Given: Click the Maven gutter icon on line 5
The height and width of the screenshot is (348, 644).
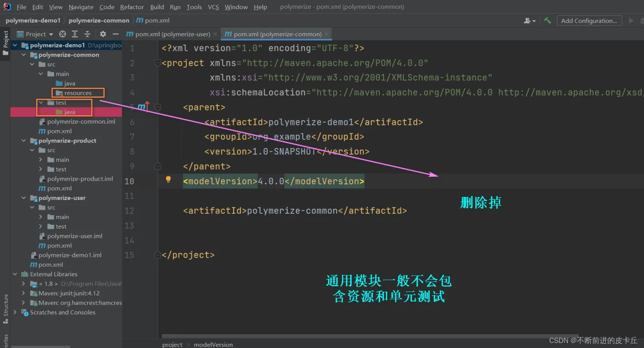Looking at the screenshot, I should coord(144,107).
